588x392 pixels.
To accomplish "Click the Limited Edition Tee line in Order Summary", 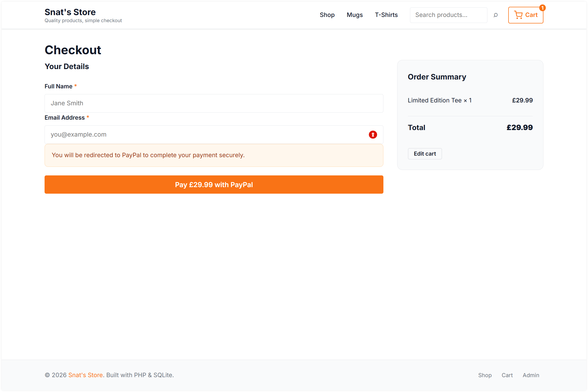I will click(x=439, y=100).
